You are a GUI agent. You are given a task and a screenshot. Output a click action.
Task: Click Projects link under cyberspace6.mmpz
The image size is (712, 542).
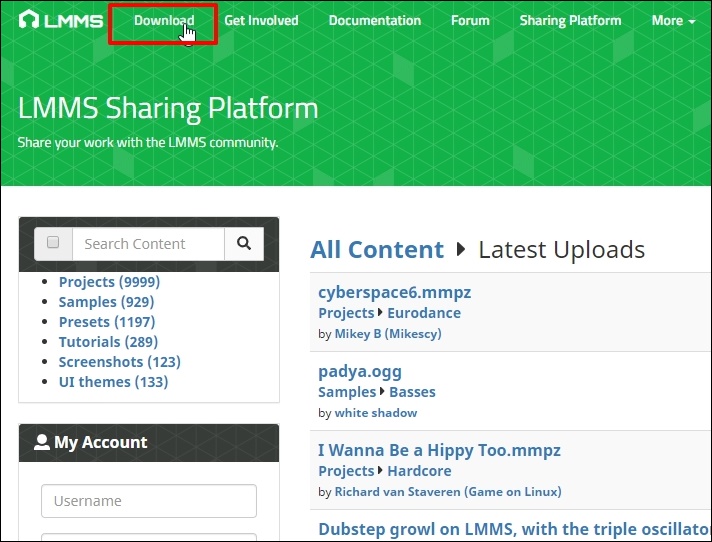click(346, 313)
